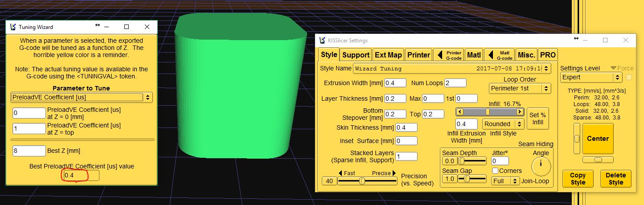This screenshot has height=205, width=644.
Task: Switch to the PRO tab
Action: coord(548,55)
